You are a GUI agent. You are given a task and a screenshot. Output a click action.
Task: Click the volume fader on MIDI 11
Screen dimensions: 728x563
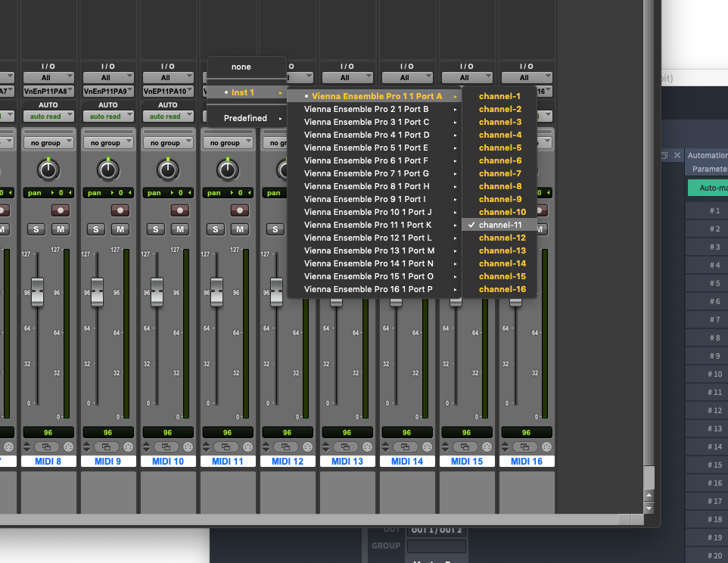217,292
